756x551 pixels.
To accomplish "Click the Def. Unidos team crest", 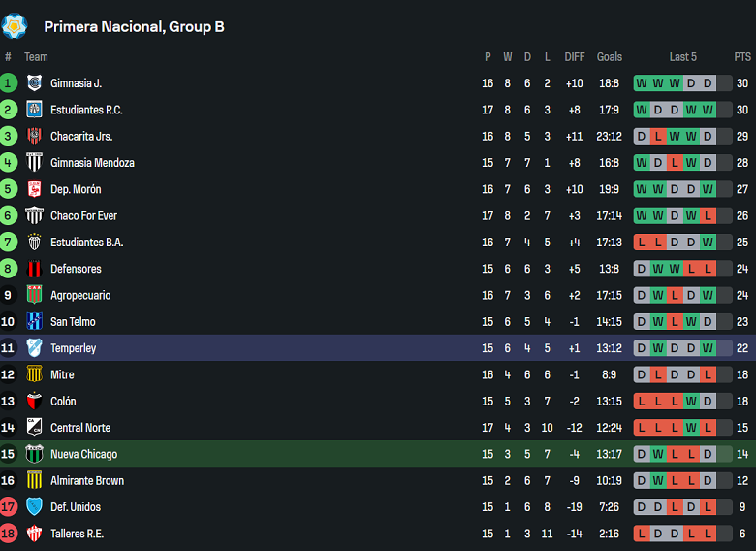I will coord(35,506).
